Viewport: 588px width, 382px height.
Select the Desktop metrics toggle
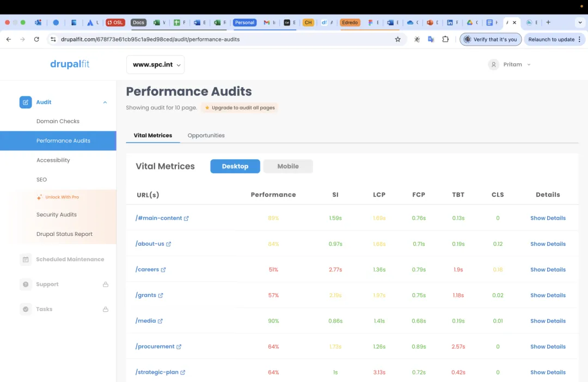(x=235, y=166)
